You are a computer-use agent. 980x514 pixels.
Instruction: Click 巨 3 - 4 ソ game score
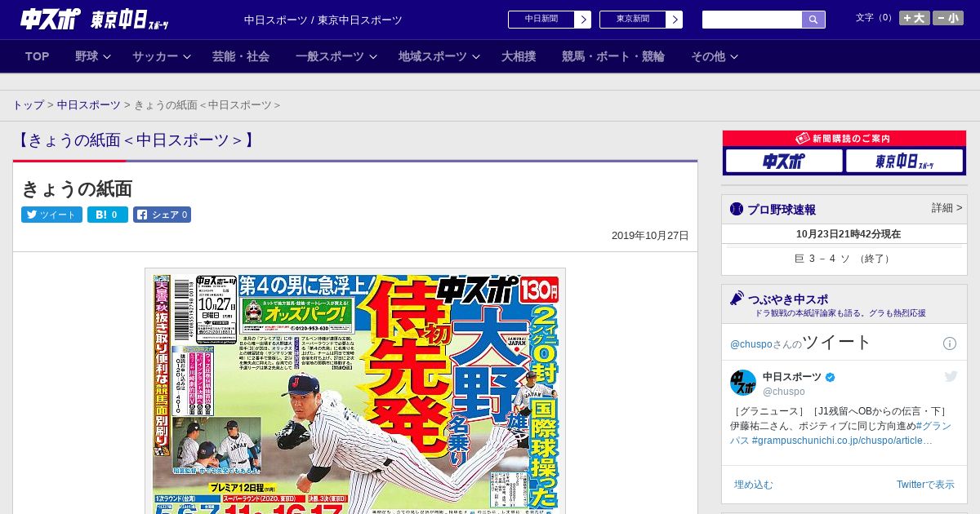pos(844,259)
